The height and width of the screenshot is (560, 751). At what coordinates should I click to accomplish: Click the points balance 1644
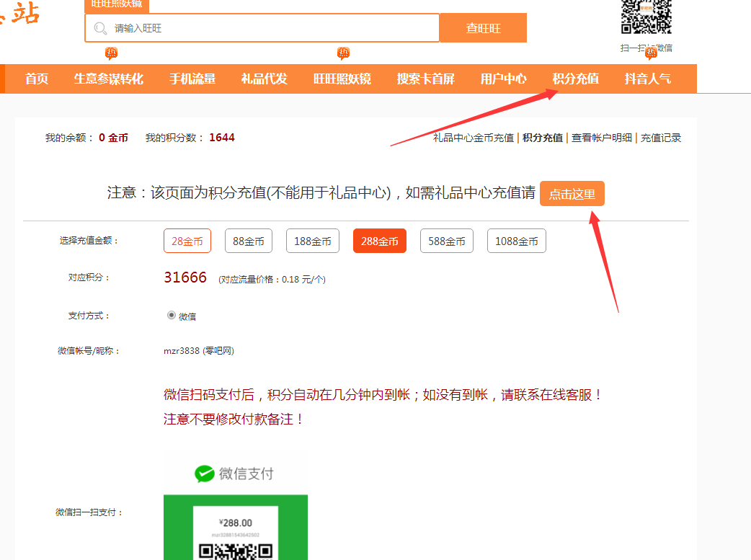coord(222,138)
